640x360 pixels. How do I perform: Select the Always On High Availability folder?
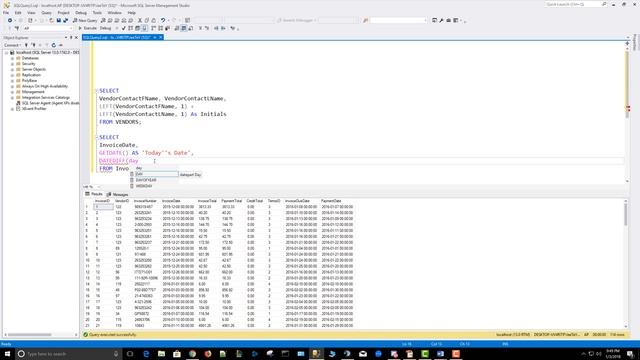point(44,86)
